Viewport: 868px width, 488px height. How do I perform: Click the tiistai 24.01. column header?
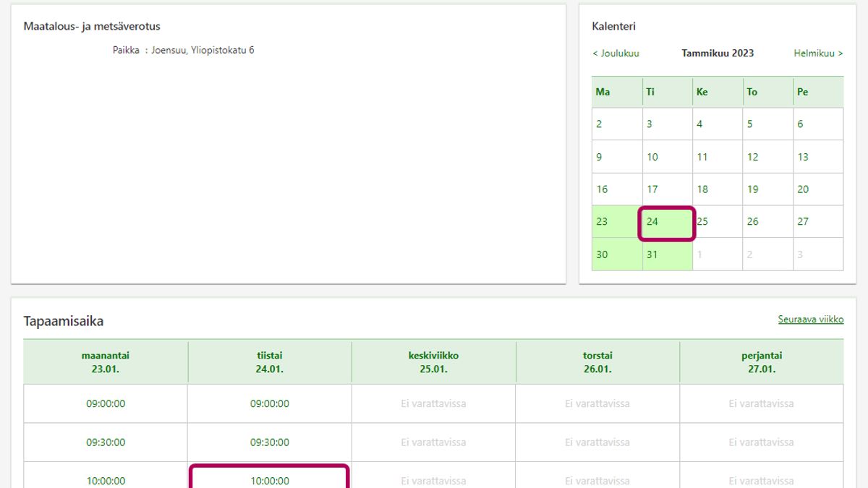(x=270, y=362)
